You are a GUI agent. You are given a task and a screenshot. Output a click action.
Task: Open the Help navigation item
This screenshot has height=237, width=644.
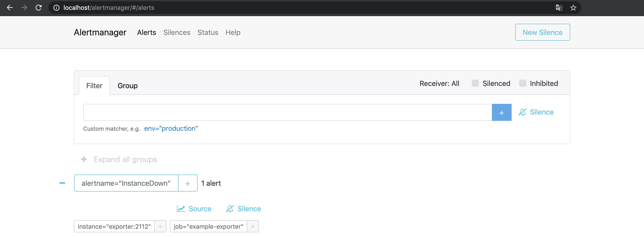(233, 32)
